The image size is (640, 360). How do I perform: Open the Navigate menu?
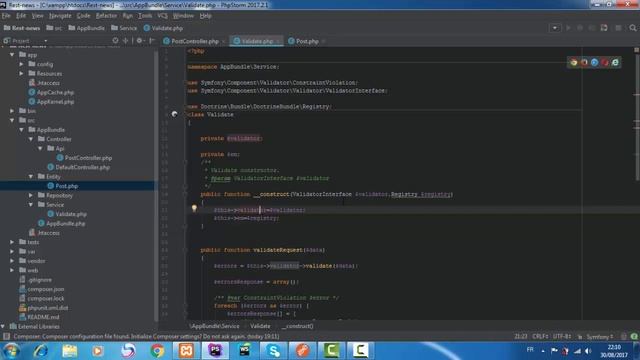pyautogui.click(x=60, y=16)
